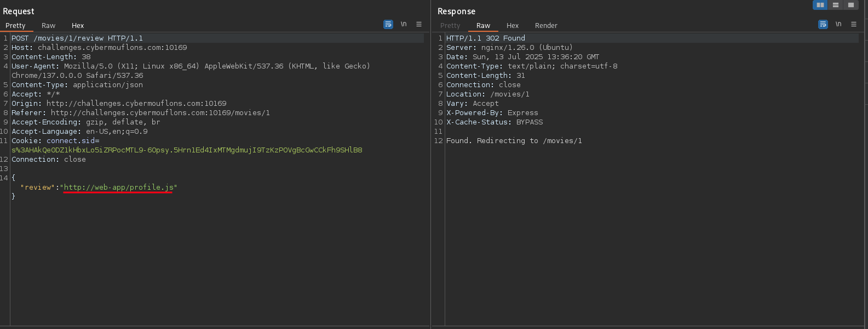Select the Response Raw tab
868x329 pixels.
pos(483,26)
